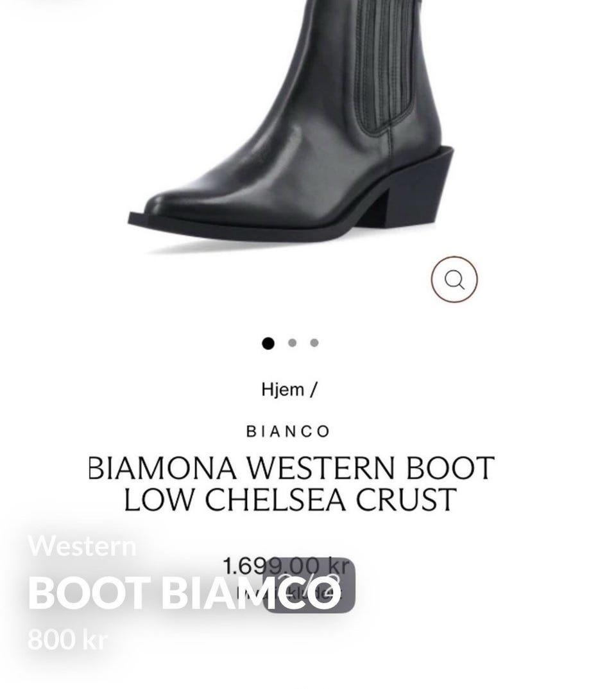Screen dimensions: 616x689
Task: Click the 800 kr listing price
Action: [x=67, y=640]
